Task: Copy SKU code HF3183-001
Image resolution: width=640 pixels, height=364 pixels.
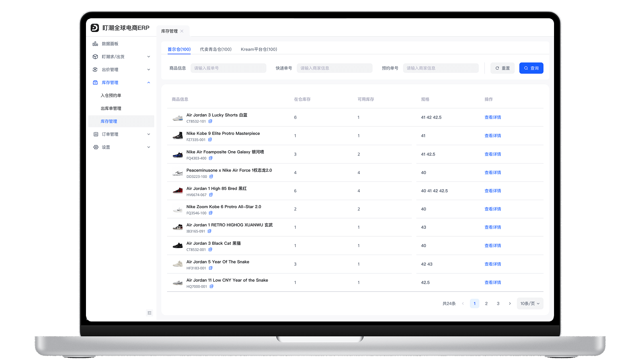Action: pos(211,268)
